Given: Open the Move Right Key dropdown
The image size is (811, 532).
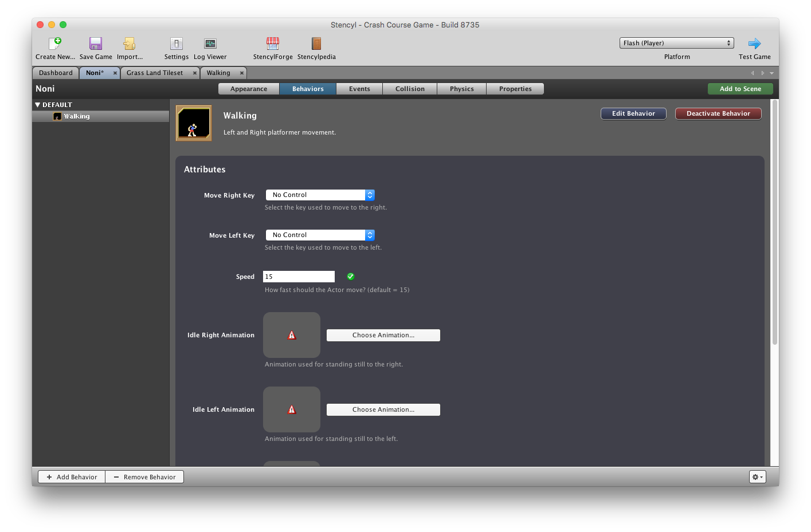Looking at the screenshot, I should (320, 195).
